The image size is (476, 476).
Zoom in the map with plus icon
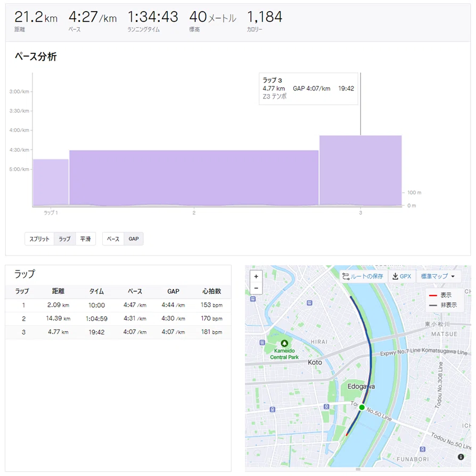(x=256, y=276)
